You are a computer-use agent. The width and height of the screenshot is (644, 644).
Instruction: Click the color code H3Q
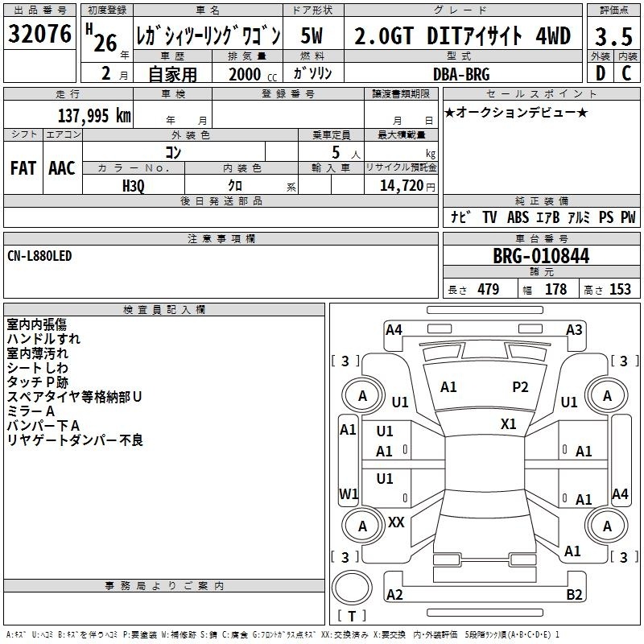point(134,184)
